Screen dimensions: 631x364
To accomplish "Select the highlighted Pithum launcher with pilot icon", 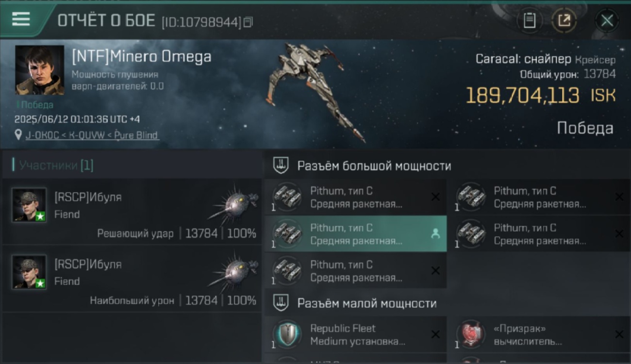I will click(x=356, y=234).
